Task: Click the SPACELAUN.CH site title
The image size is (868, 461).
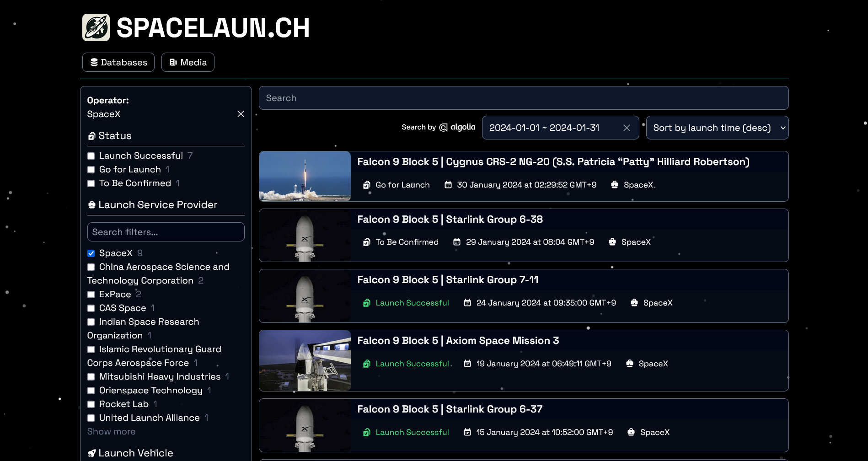Action: click(x=213, y=27)
